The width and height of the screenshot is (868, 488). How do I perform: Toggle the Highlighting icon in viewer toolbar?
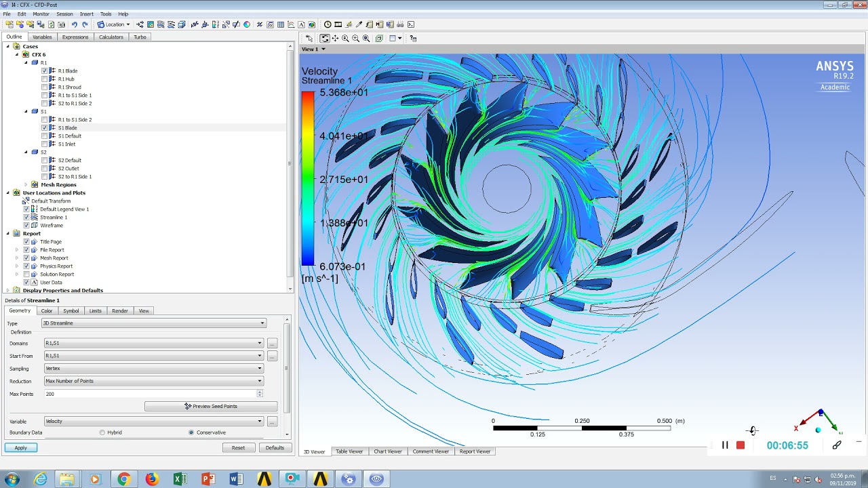[x=380, y=38]
